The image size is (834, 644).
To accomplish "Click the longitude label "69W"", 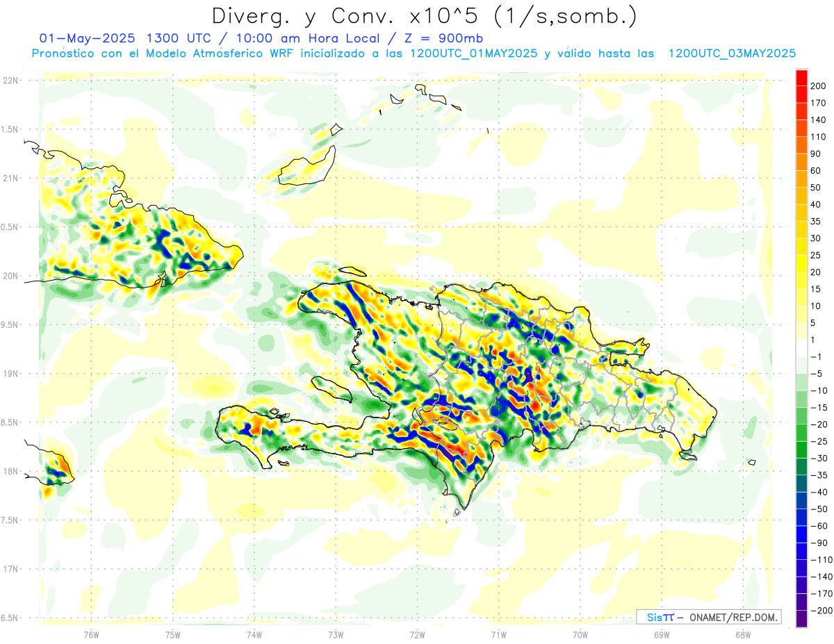I will 662,634.
